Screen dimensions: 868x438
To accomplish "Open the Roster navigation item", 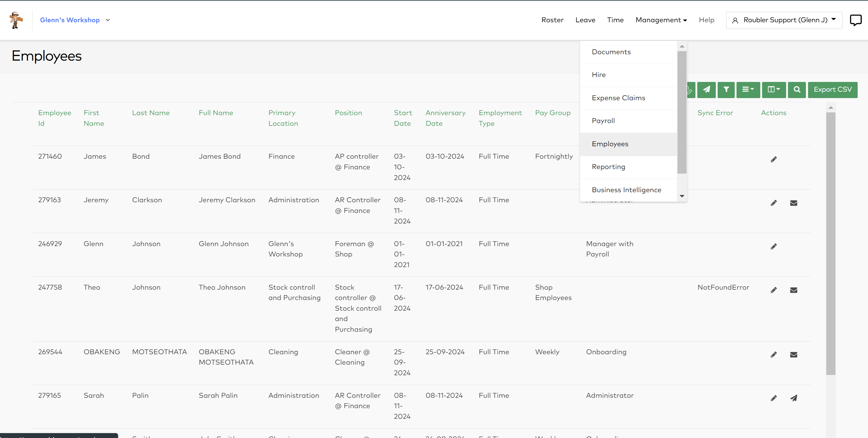I will click(x=552, y=20).
